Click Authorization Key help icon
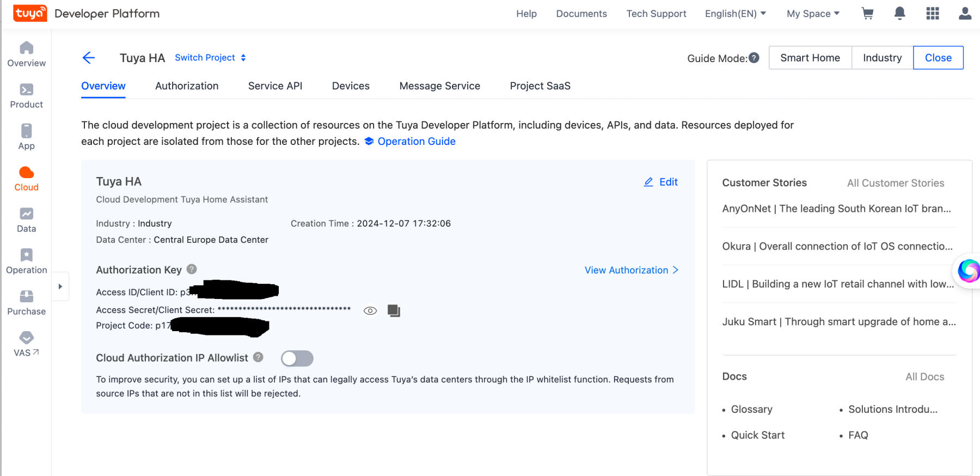 point(192,269)
